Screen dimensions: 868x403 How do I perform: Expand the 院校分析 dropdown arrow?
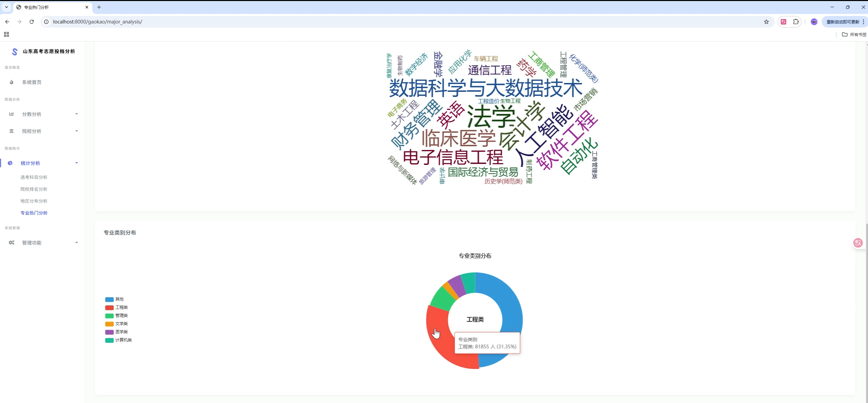77,131
